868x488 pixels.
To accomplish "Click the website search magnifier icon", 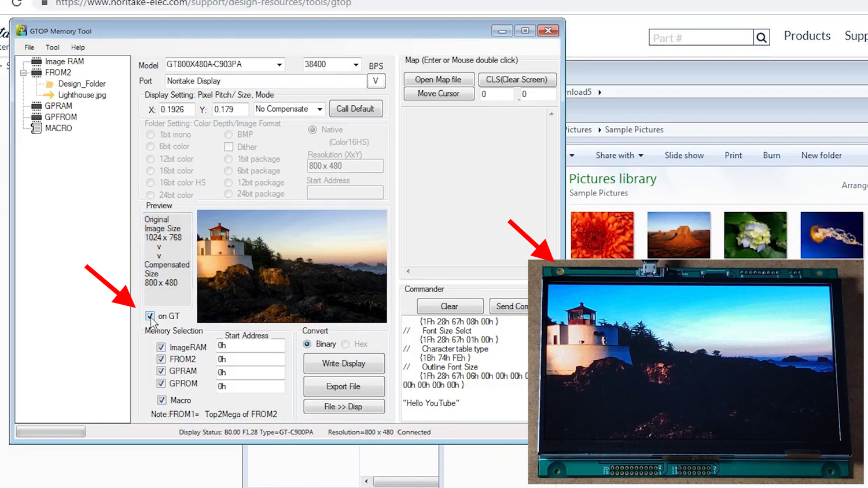I will [x=762, y=38].
